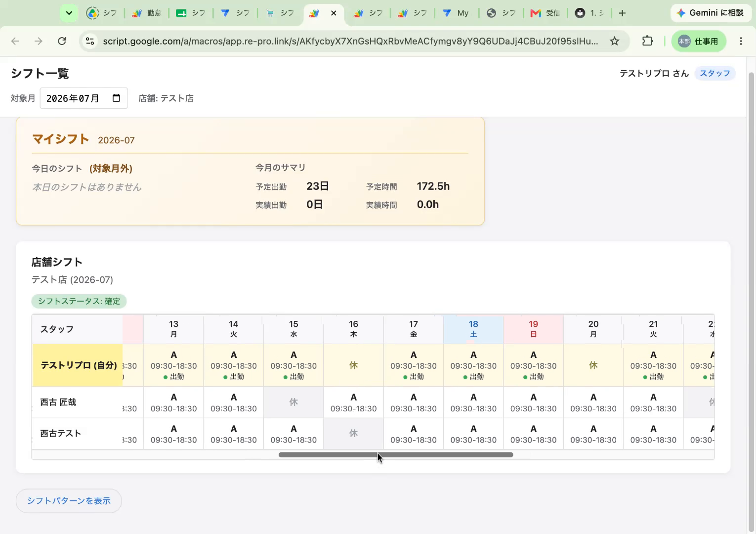
Task: Close the active tab with the X
Action: (x=334, y=13)
